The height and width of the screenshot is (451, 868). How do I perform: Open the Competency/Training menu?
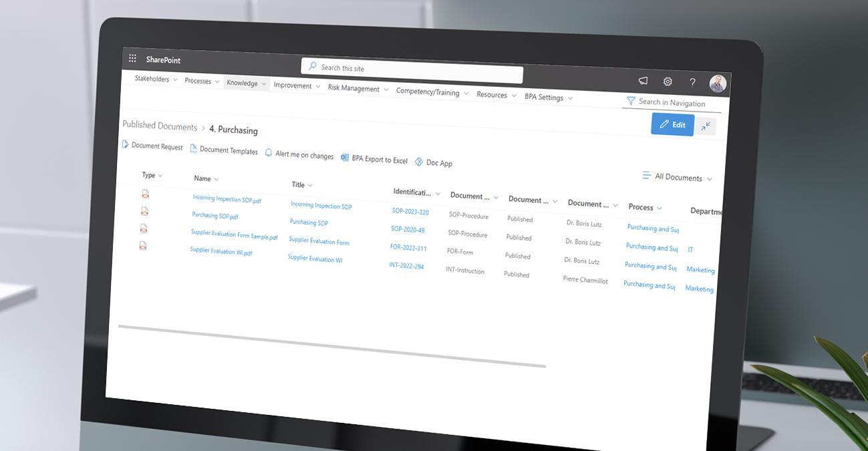click(432, 92)
